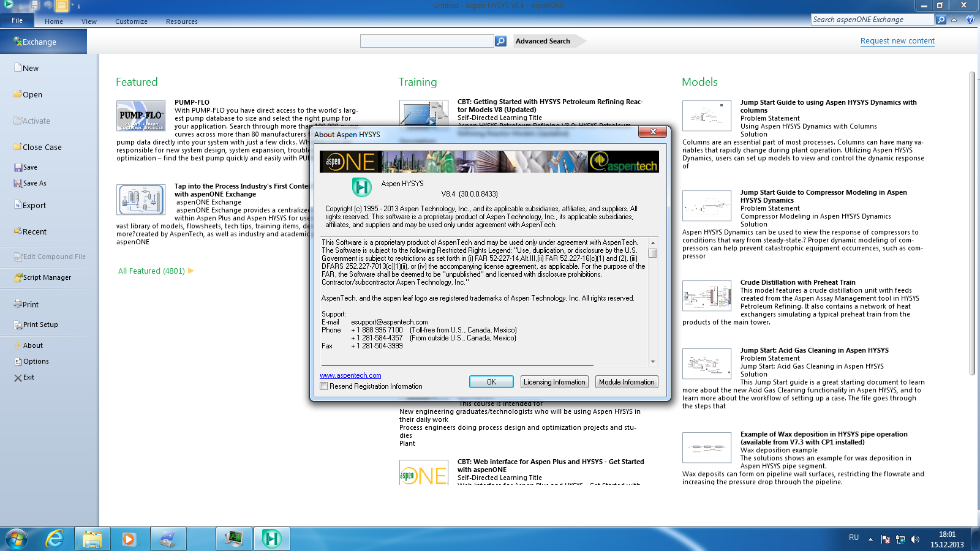This screenshot has height=551, width=980.
Task: Check Resend Registration Information checkbox
Action: point(324,386)
